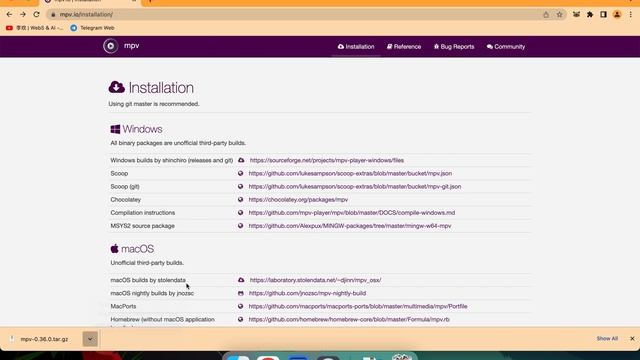Click download icon beside the stolendata link

coord(241,280)
